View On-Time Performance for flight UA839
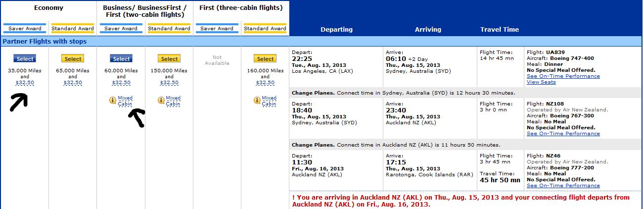644x209 pixels. [563, 76]
